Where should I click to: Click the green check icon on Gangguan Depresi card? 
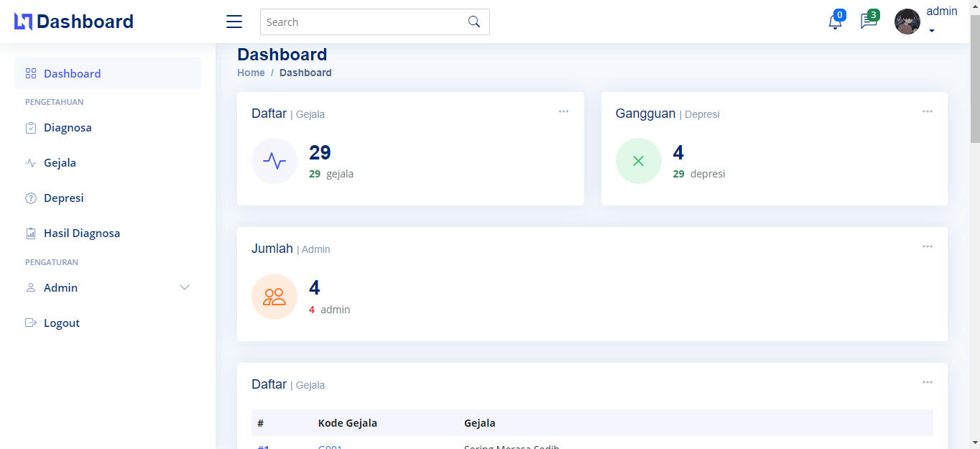click(x=638, y=161)
